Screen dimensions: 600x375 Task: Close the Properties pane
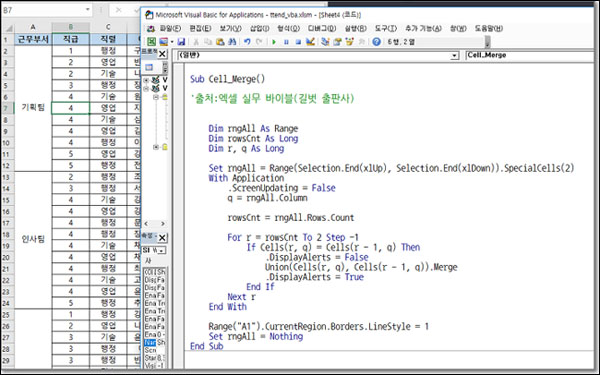pos(162,238)
